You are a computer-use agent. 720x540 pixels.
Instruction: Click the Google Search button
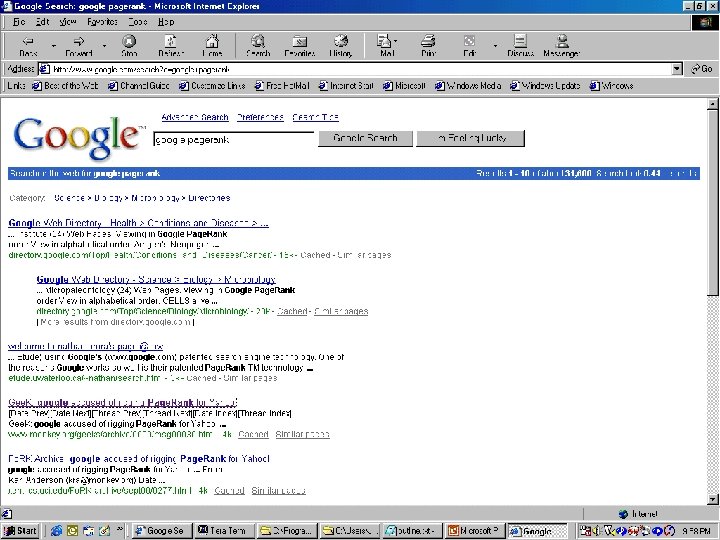click(366, 138)
